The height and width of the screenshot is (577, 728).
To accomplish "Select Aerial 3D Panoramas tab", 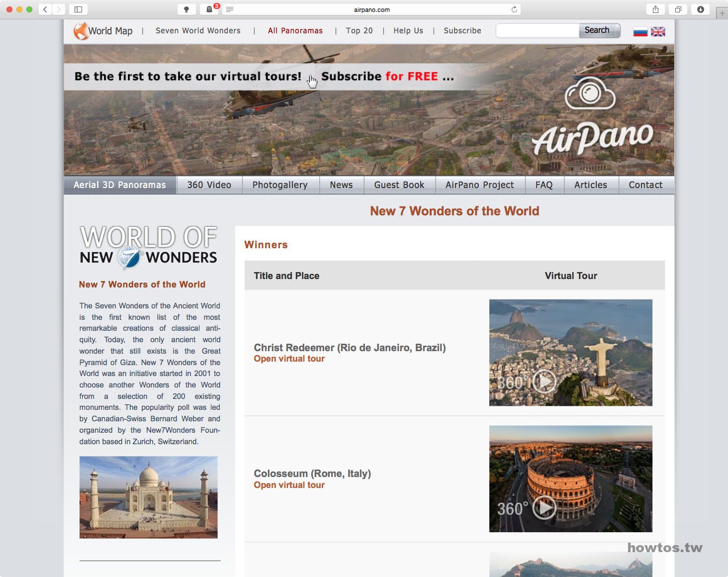I will [120, 185].
